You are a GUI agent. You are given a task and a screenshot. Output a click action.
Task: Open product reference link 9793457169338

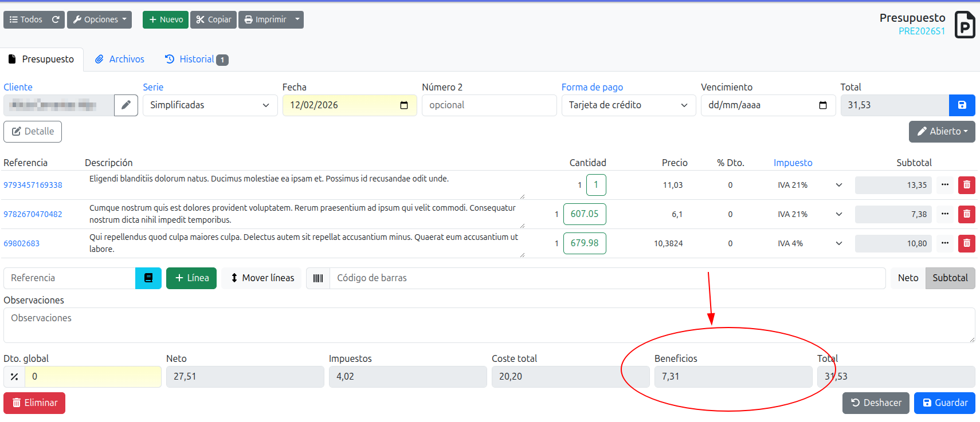33,185
